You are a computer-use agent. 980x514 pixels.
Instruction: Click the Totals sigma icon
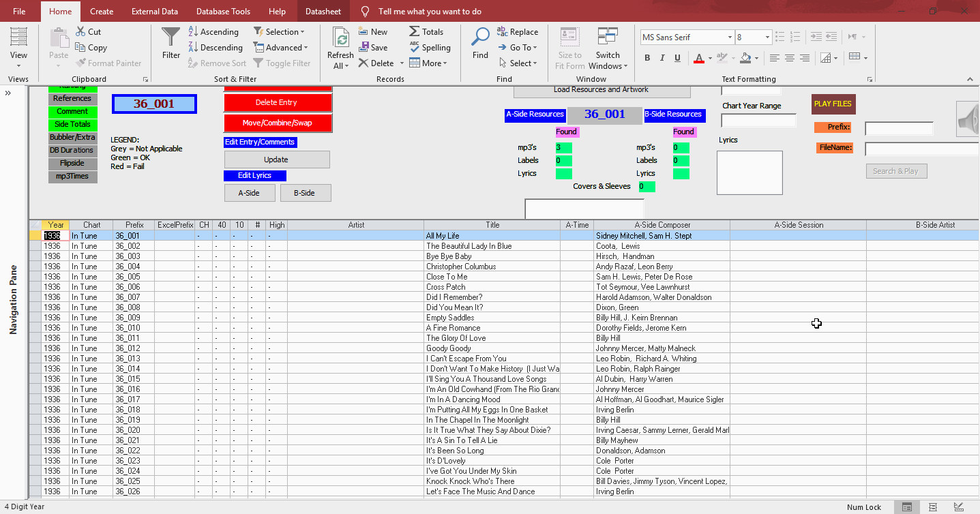point(415,31)
